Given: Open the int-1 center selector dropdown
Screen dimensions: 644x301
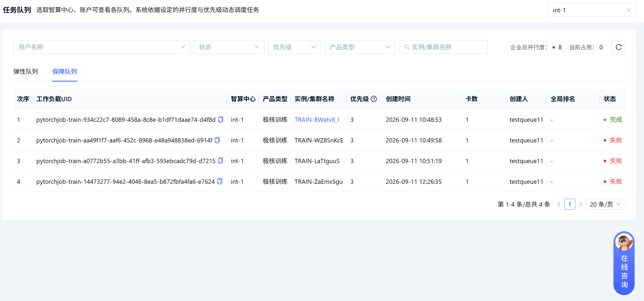Looking at the screenshot, I should (x=592, y=10).
